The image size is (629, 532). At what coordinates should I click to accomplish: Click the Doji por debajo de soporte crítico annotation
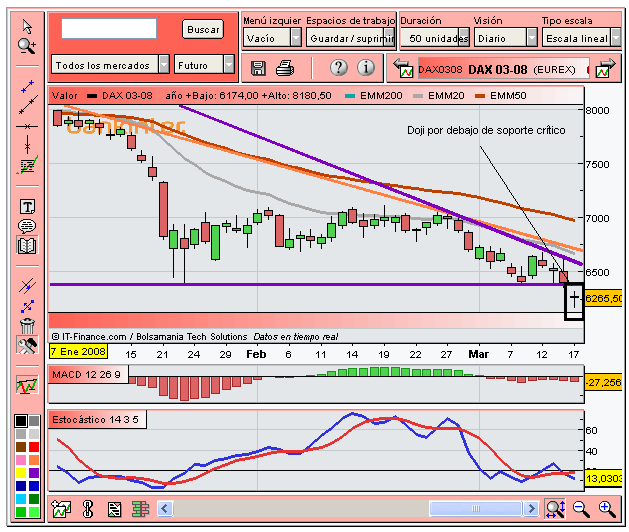[486, 130]
